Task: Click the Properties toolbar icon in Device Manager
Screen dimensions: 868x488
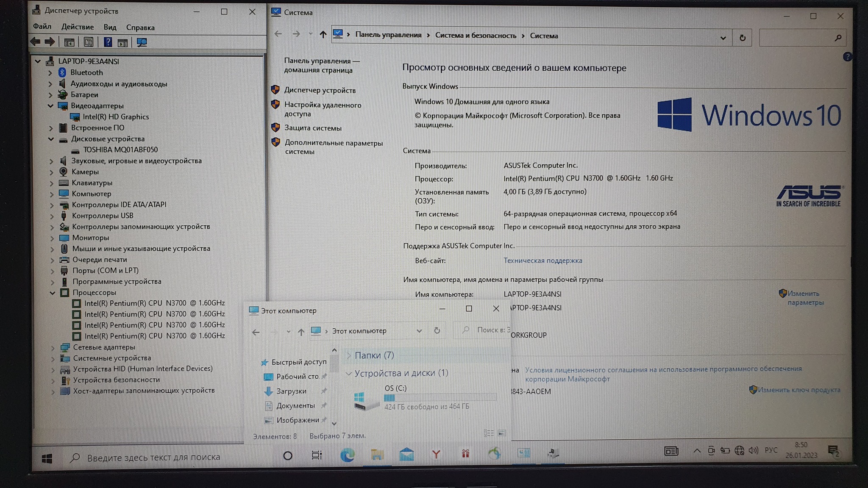Action: [x=88, y=42]
